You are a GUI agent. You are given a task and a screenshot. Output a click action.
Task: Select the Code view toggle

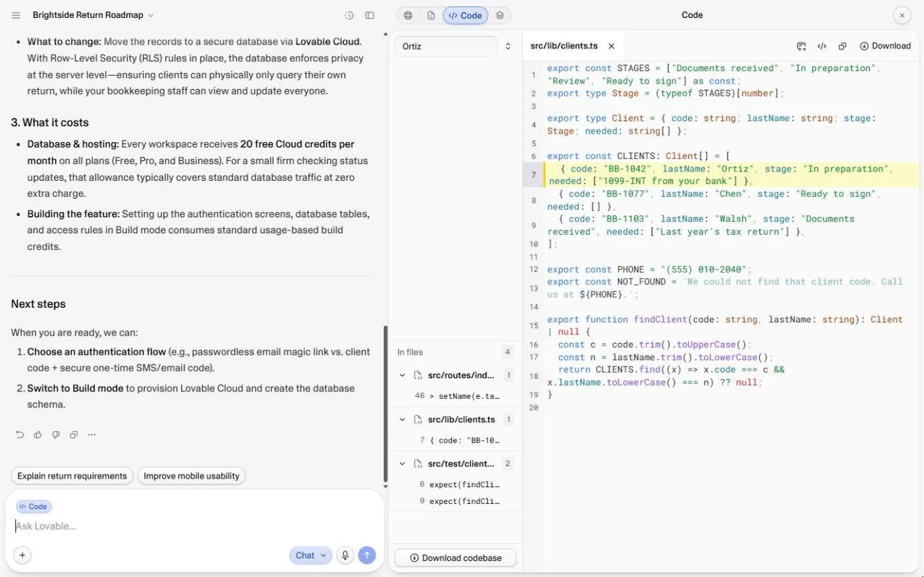(466, 15)
